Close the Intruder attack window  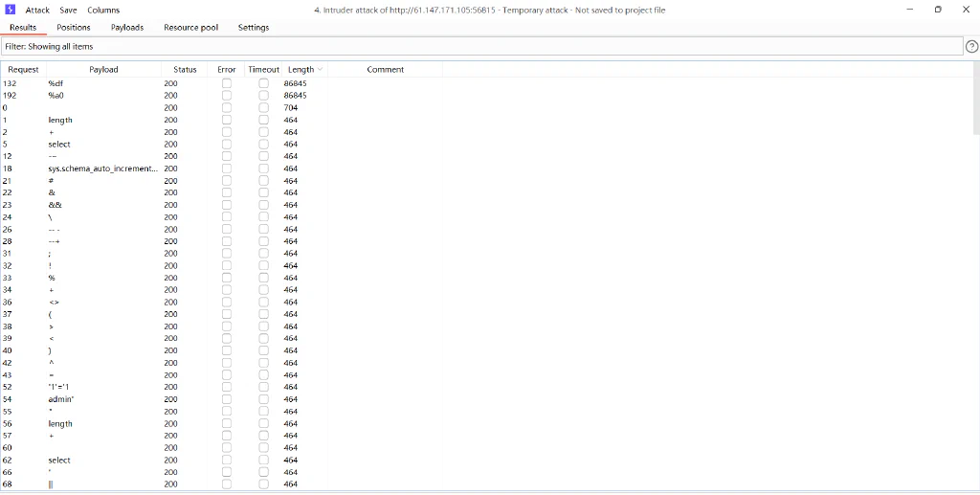[967, 10]
